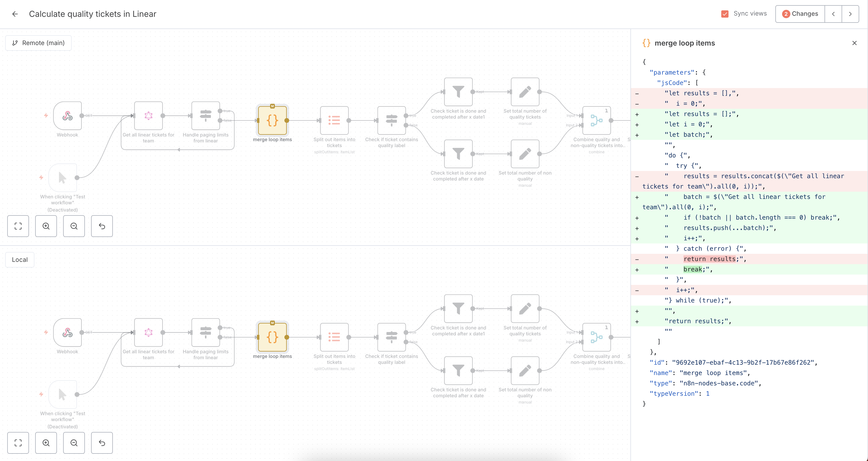Open the 'Get all linear tickets for team' GraphQL node
868x461 pixels.
(x=148, y=116)
